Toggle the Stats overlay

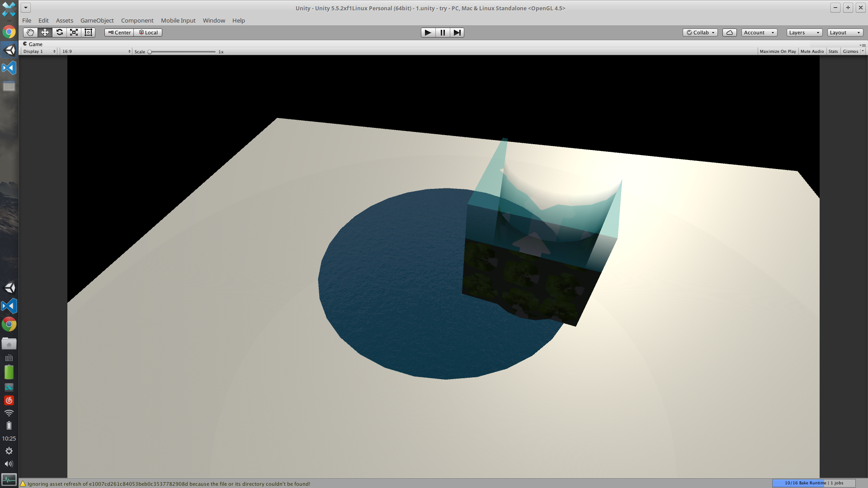pos(833,52)
